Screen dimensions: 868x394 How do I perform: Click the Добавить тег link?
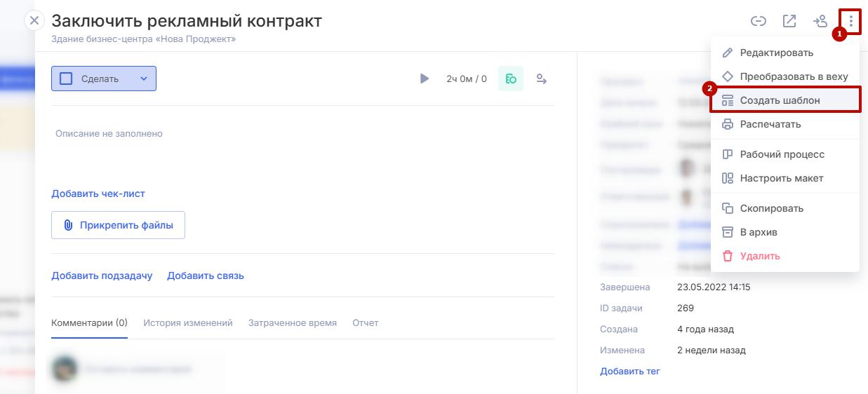point(629,371)
